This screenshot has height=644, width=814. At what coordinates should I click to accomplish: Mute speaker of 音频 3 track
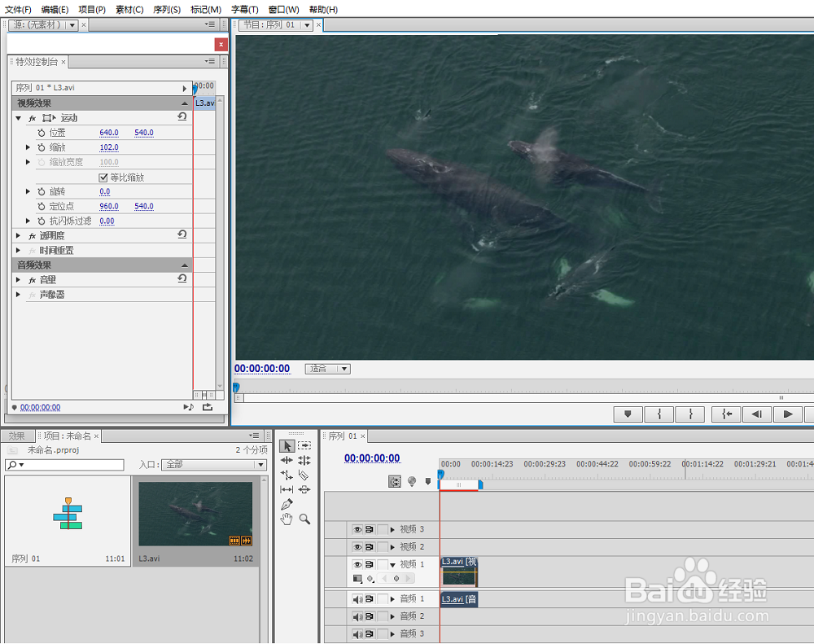pyautogui.click(x=357, y=634)
